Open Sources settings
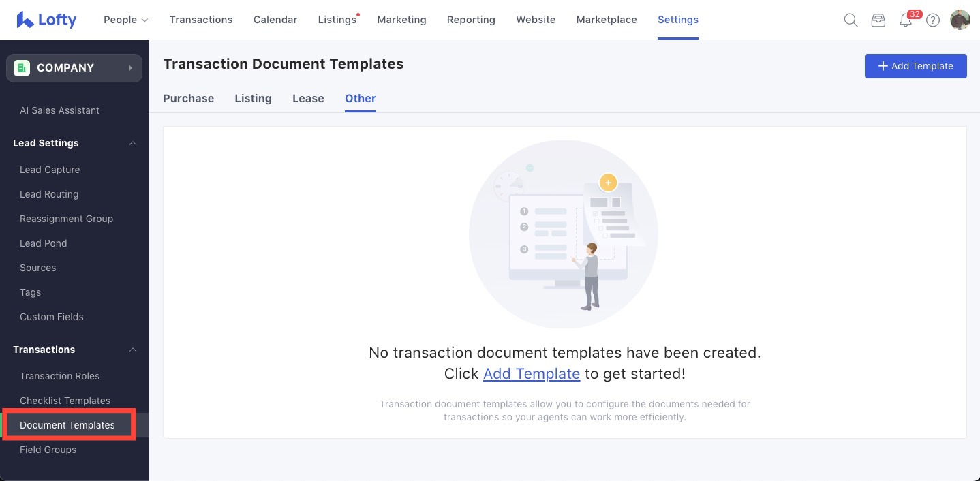Screen dimensions: 980x481 click(x=38, y=268)
